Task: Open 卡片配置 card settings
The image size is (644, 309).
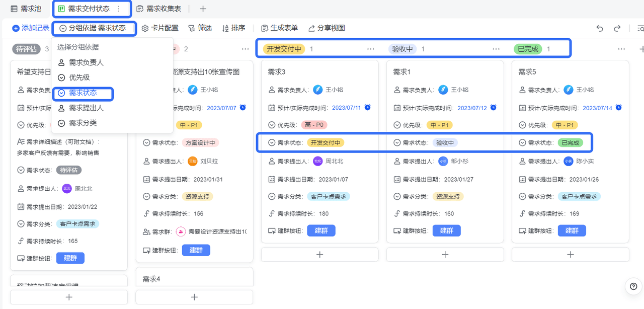Action: [x=160, y=28]
